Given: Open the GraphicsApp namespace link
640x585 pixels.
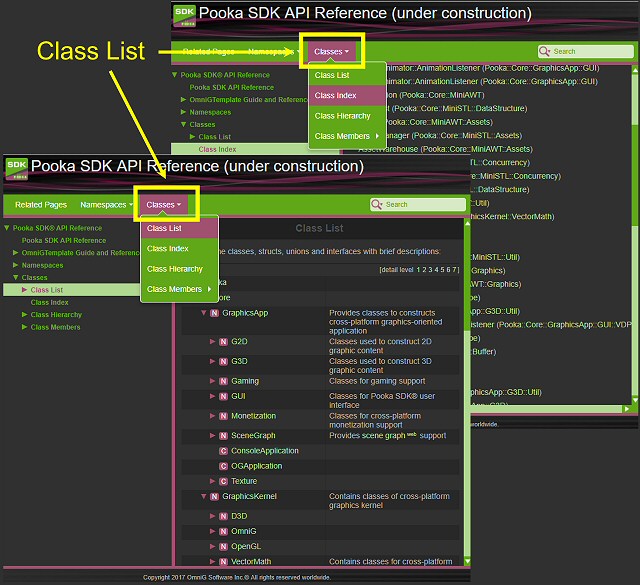Looking at the screenshot, I should pos(245,313).
